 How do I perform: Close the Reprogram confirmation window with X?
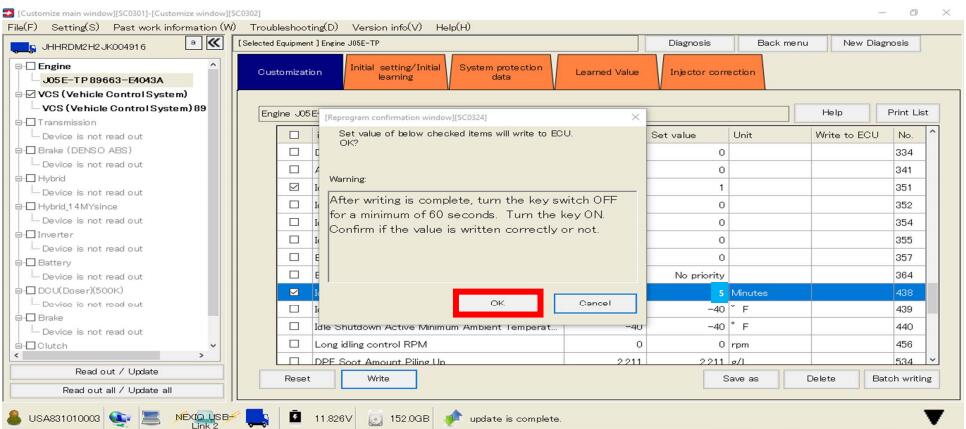635,116
